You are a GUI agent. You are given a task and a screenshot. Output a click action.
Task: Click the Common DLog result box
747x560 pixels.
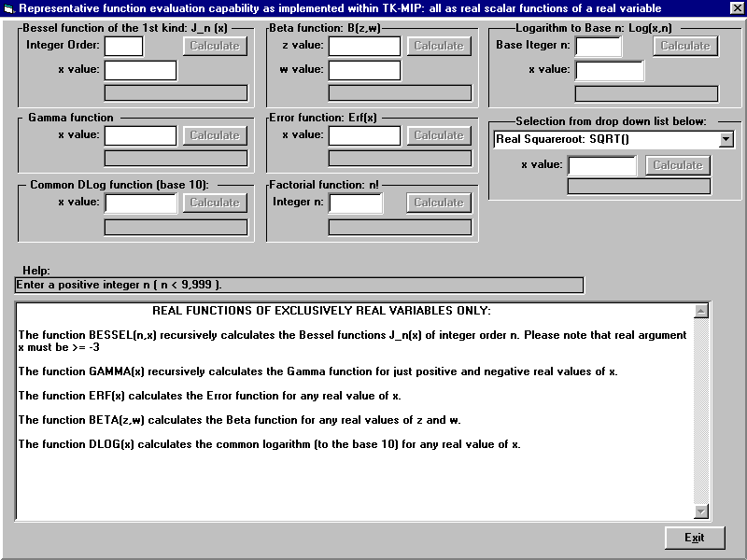point(176,227)
